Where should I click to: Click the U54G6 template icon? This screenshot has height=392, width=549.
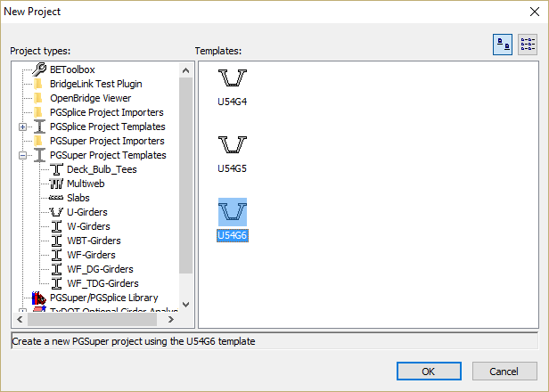tap(232, 212)
